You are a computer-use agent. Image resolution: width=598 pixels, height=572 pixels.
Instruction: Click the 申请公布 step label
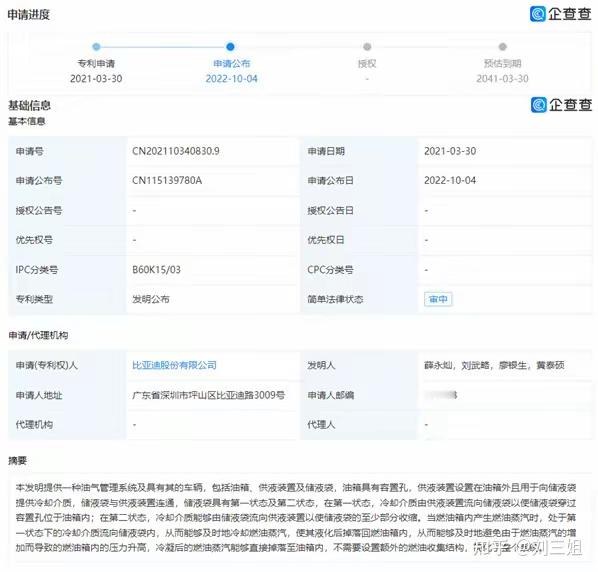231,63
